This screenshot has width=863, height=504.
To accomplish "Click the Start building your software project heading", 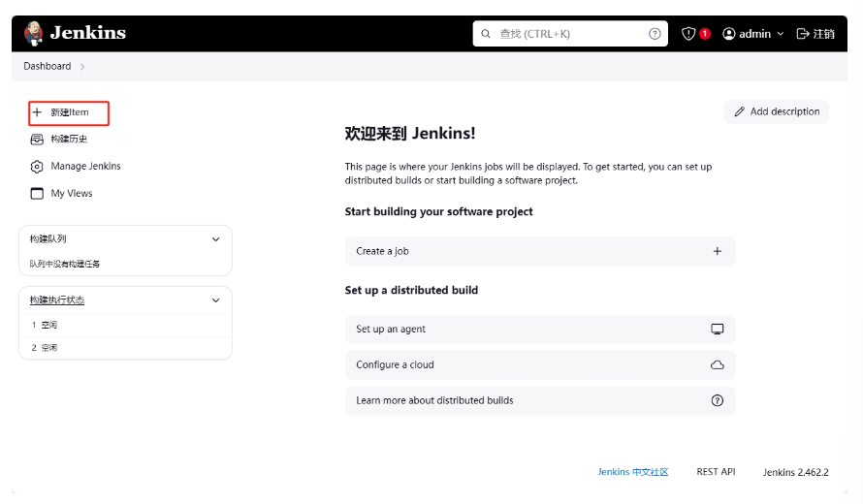I will [438, 212].
